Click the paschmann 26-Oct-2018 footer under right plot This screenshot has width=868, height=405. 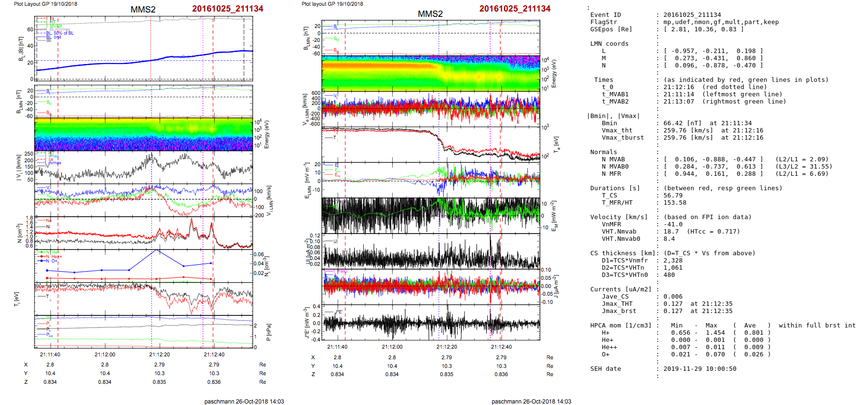pyautogui.click(x=531, y=402)
